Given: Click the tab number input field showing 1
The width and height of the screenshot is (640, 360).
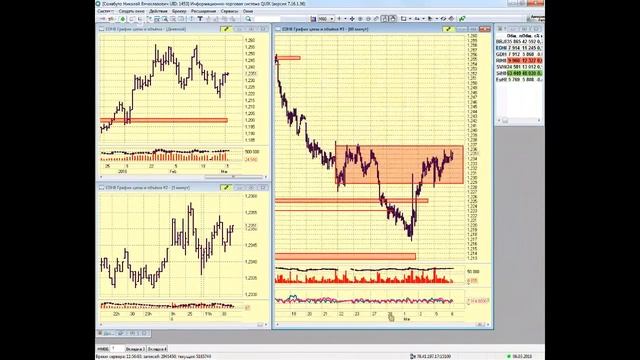Looking at the screenshot, I should 117,349.
